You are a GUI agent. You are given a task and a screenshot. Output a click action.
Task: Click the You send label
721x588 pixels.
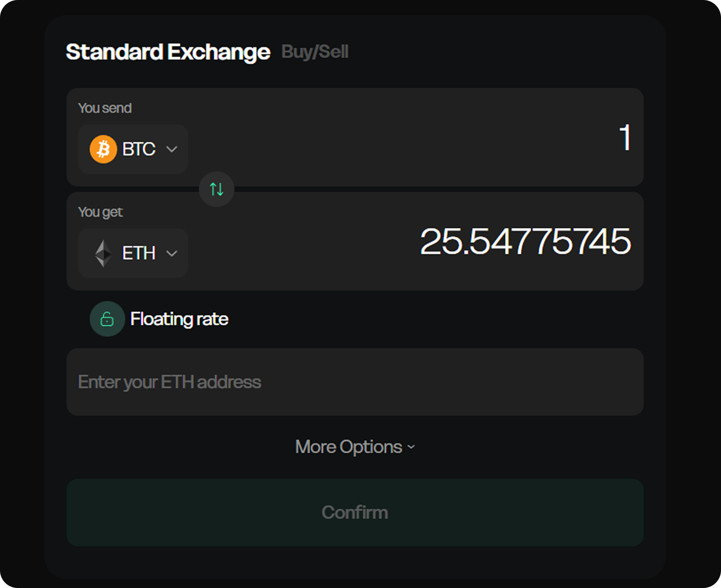105,108
